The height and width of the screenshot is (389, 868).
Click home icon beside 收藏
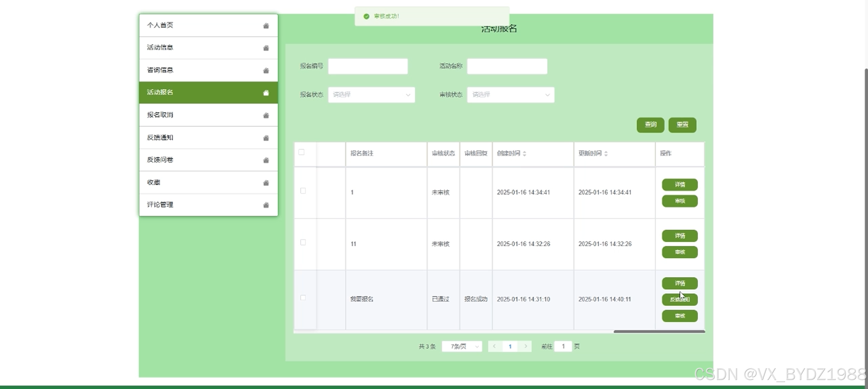(x=266, y=183)
